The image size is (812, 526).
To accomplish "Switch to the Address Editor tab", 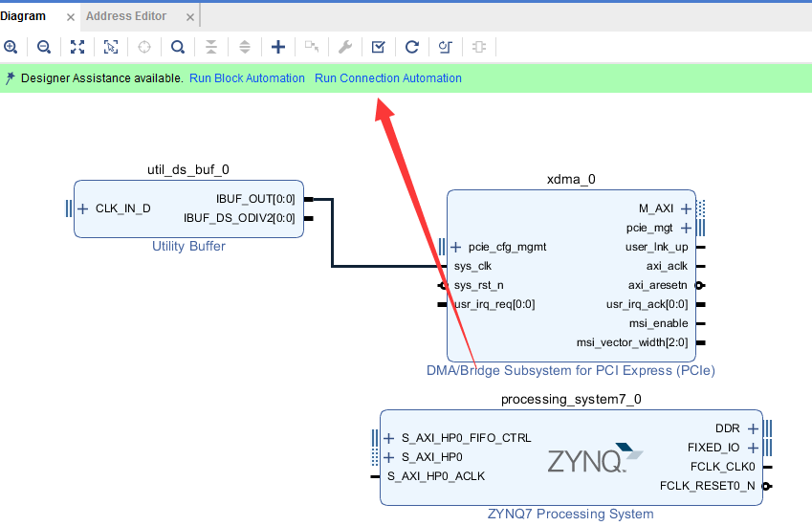I will pyautogui.click(x=126, y=16).
